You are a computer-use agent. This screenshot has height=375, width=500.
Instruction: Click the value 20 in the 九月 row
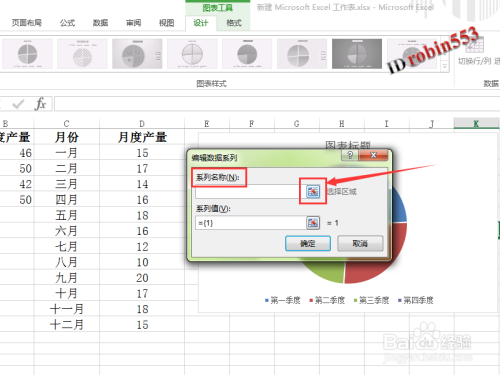[142, 278]
